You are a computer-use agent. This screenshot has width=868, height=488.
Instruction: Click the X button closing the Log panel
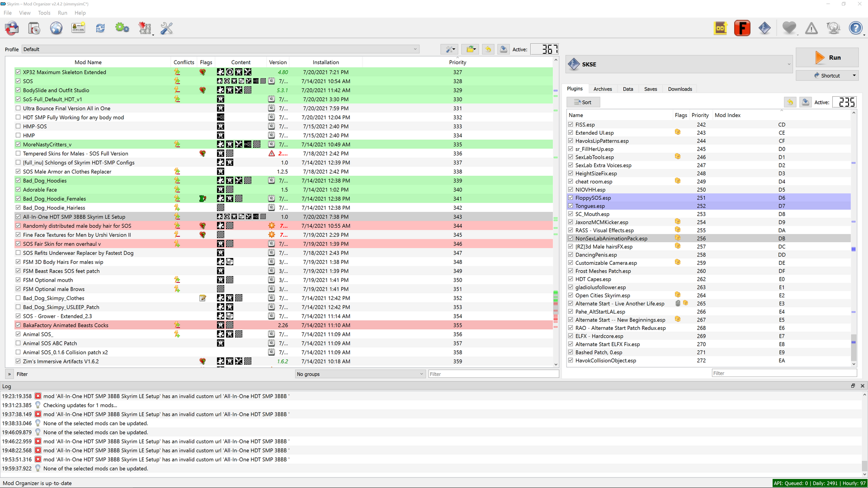[862, 386]
